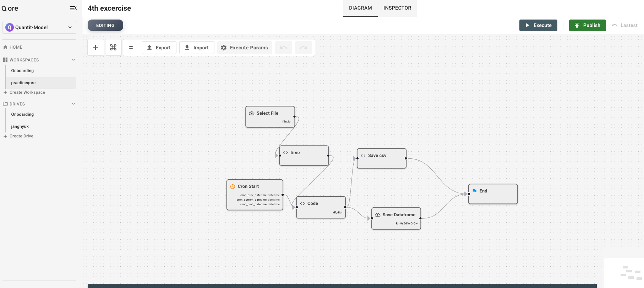Open the practiceqore workspace
The width and height of the screenshot is (644, 288).
pyautogui.click(x=23, y=83)
